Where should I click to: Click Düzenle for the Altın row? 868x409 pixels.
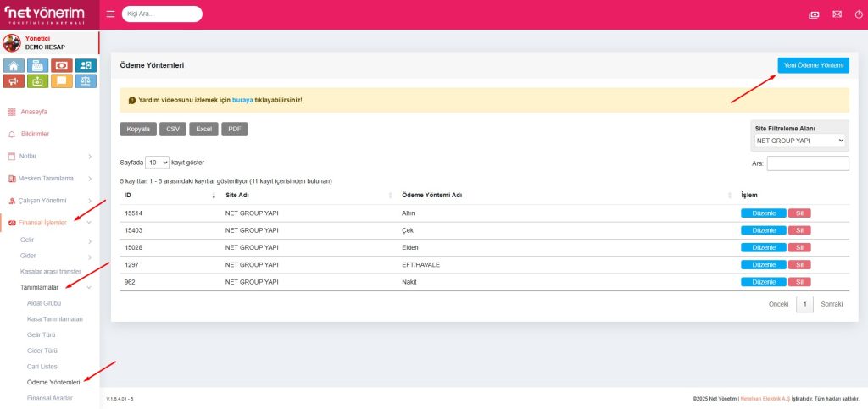click(x=763, y=213)
